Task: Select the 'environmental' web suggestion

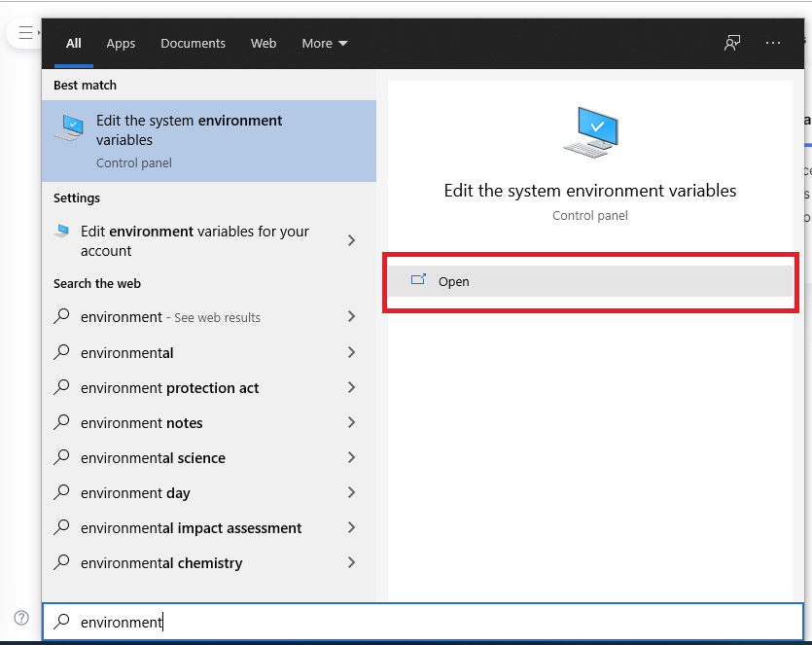Action: (209, 352)
